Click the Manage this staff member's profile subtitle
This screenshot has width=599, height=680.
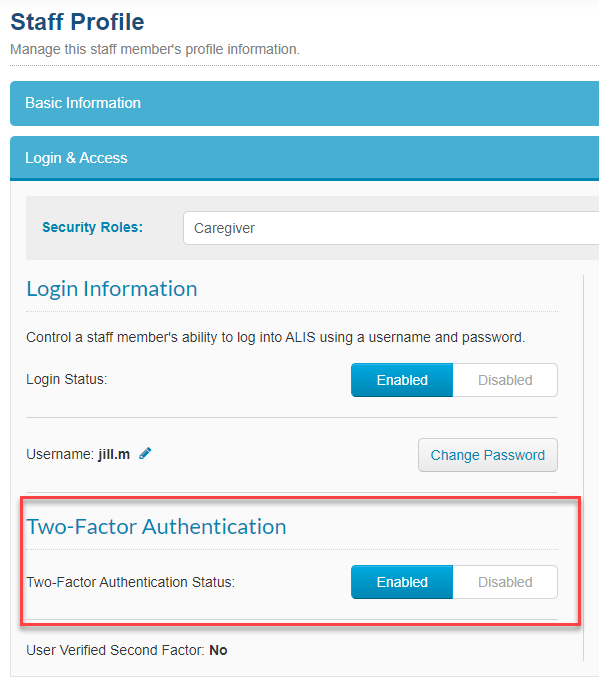tap(155, 49)
